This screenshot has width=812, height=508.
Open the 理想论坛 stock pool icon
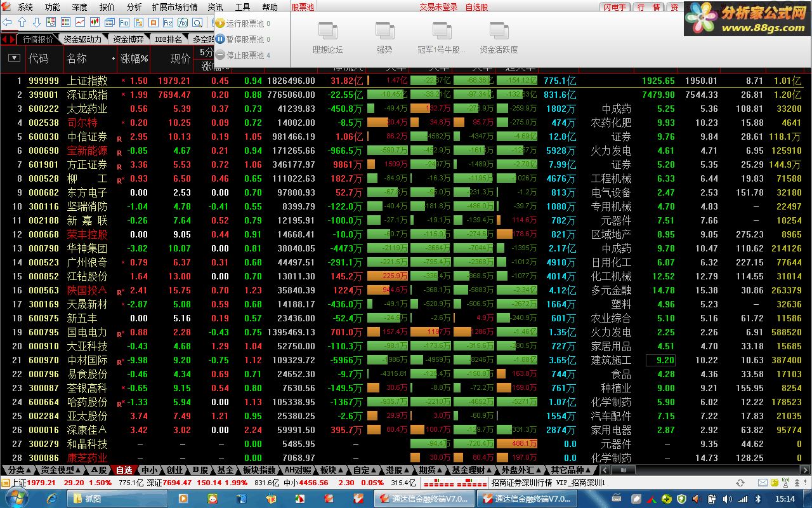pyautogui.click(x=327, y=30)
